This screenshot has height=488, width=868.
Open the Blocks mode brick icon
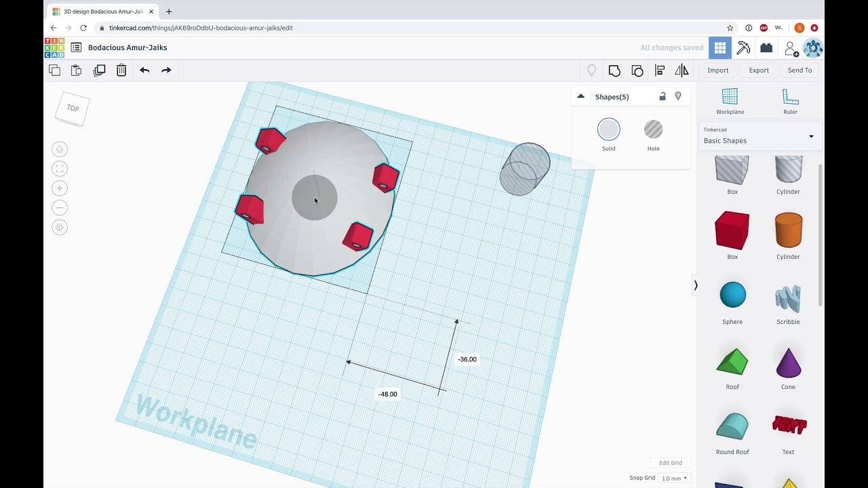pos(766,48)
